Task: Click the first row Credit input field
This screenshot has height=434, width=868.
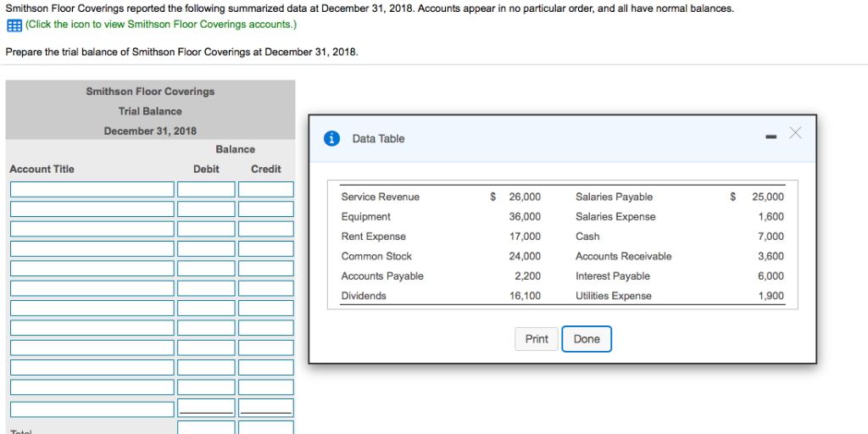Action: tap(266, 189)
